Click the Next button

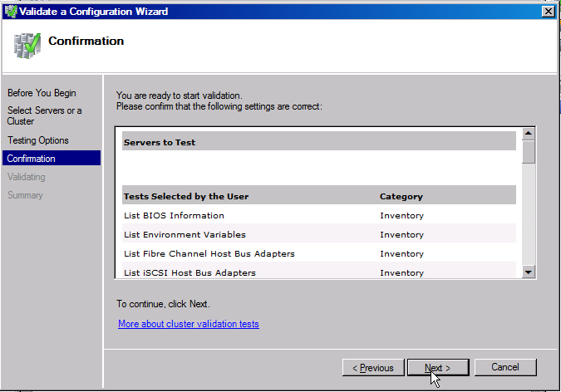pyautogui.click(x=438, y=367)
